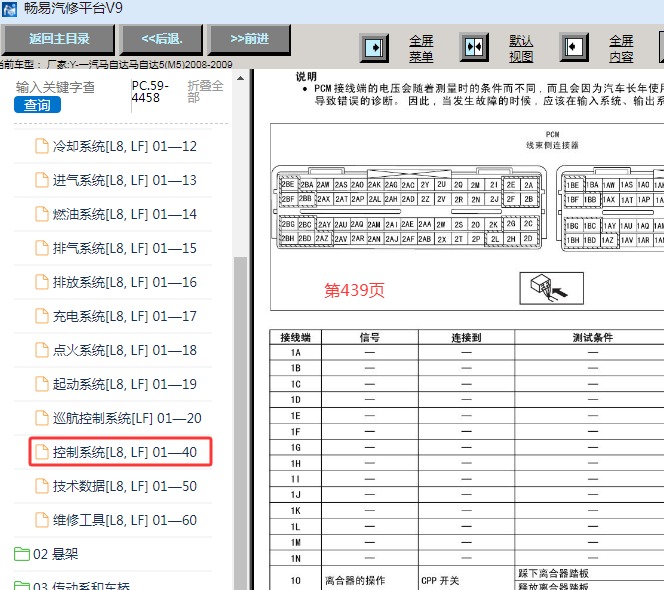
Task: Click the 测试条件 column header
Action: click(x=593, y=338)
